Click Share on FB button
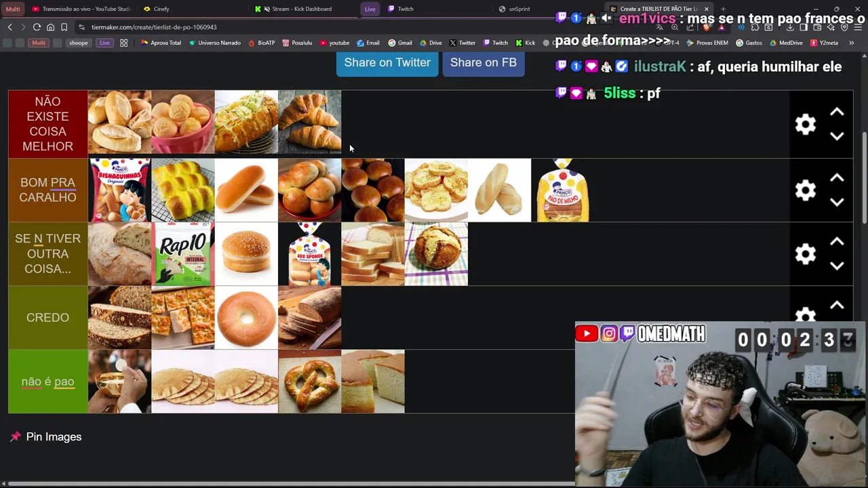 pyautogui.click(x=484, y=62)
